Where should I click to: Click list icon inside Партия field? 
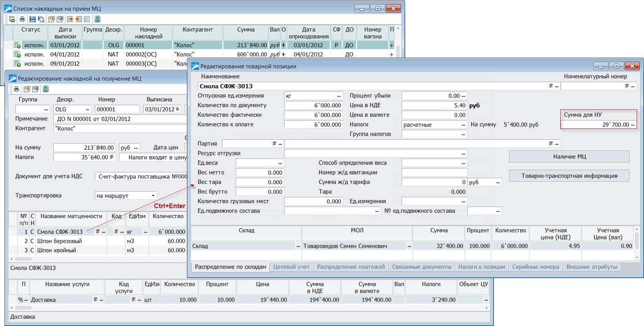click(x=275, y=144)
